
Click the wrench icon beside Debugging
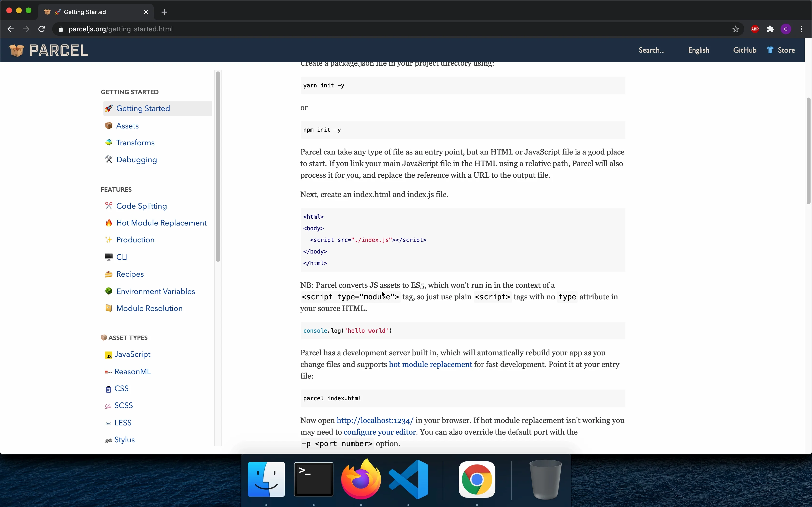click(x=109, y=159)
